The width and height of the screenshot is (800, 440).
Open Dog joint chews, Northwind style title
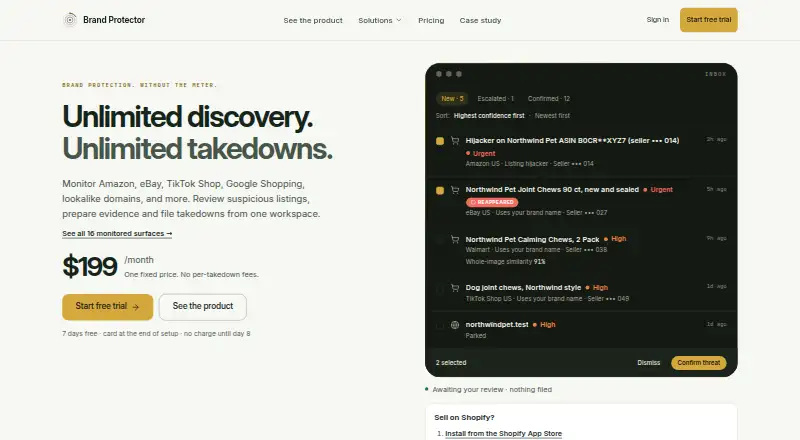coord(523,288)
